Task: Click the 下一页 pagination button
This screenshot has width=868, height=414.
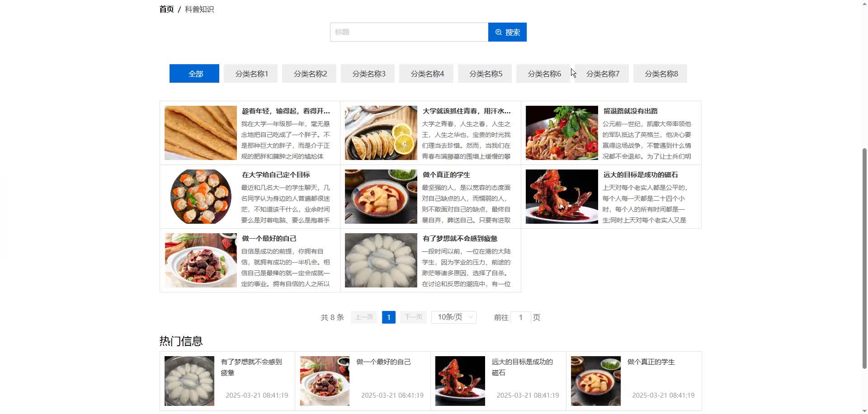Action: 413,317
